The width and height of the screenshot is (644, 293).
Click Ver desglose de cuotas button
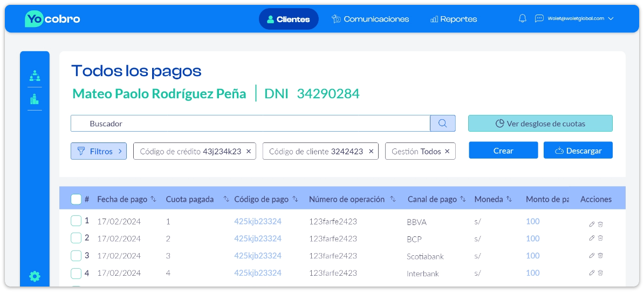click(x=540, y=124)
